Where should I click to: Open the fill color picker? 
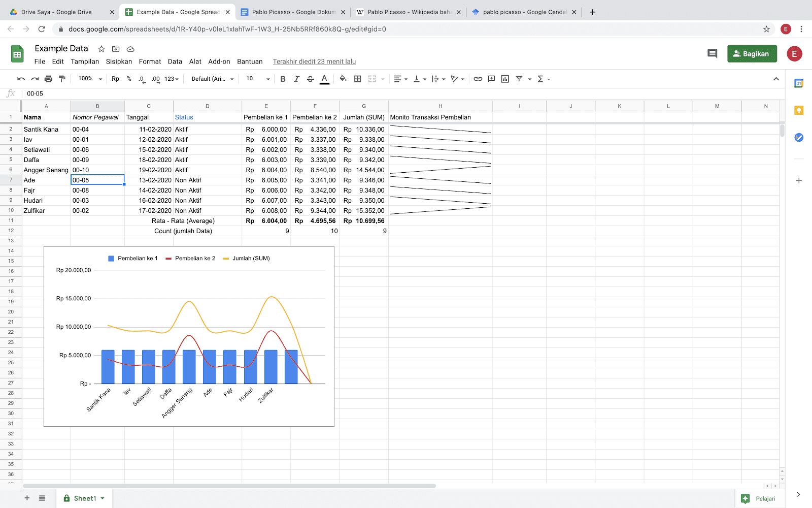(343, 79)
